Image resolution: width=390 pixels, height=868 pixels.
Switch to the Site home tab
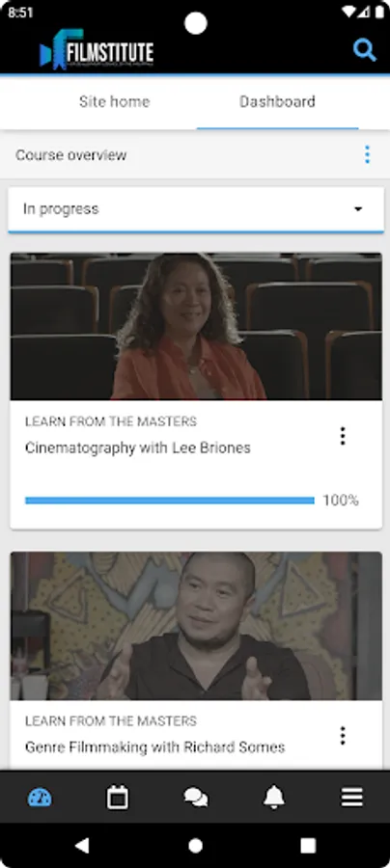click(x=114, y=102)
